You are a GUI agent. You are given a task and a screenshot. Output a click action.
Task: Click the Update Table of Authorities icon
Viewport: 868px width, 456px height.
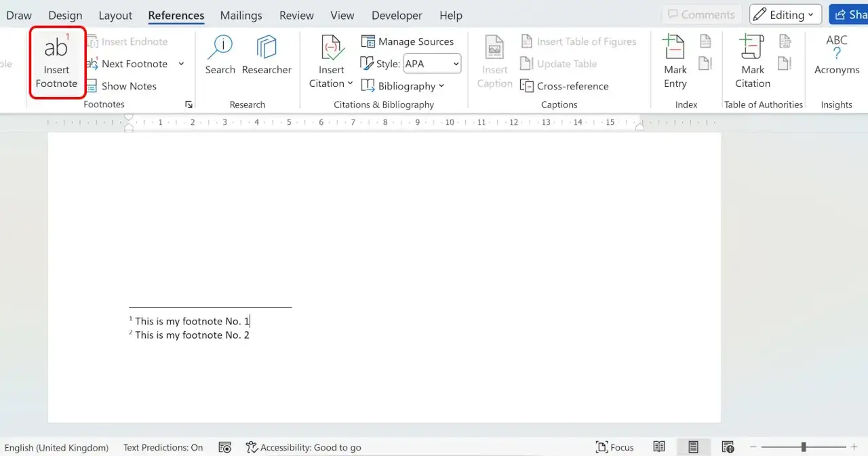pos(785,64)
